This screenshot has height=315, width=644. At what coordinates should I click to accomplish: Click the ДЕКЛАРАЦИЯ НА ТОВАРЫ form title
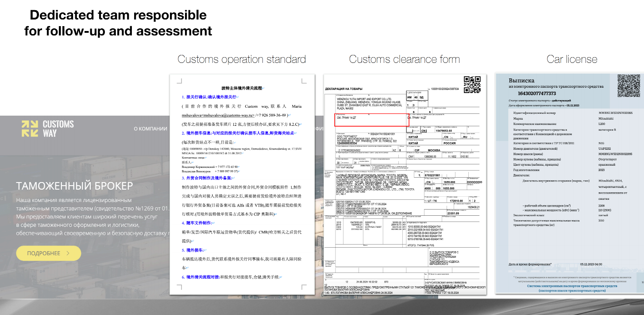343,89
